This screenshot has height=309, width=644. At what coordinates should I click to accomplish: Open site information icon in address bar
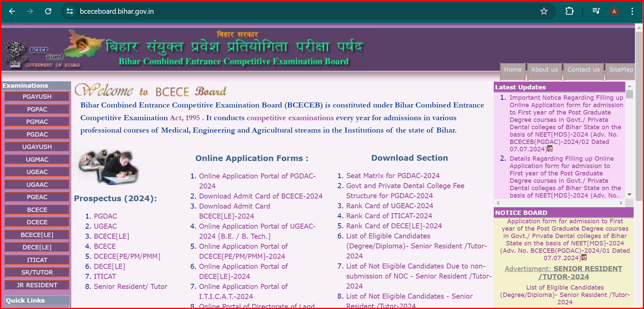[70, 11]
